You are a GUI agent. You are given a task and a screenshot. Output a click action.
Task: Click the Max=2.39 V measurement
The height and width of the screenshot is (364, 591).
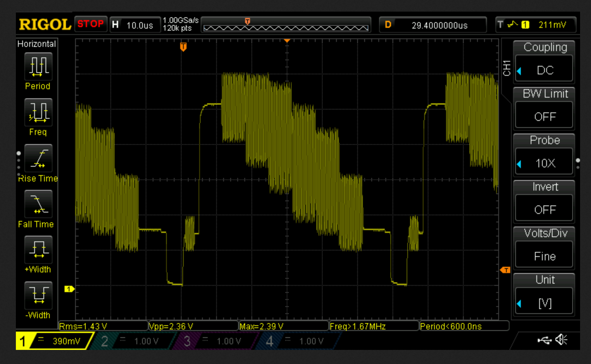coord(261,326)
